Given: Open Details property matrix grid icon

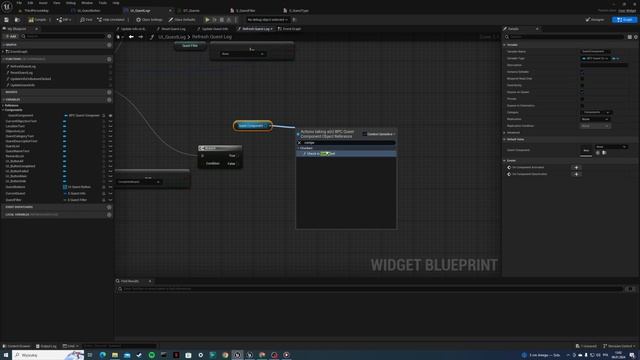Looking at the screenshot, I should pos(630,37).
